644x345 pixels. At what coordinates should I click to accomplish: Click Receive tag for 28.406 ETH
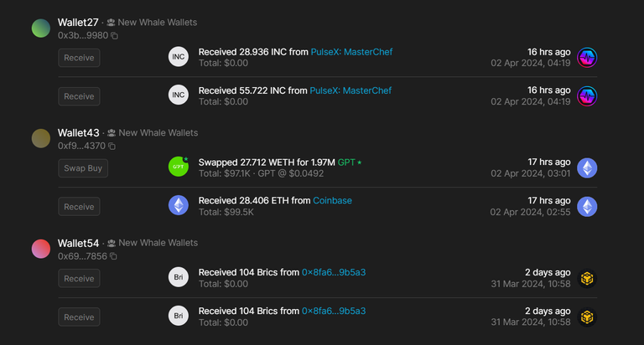(79, 207)
